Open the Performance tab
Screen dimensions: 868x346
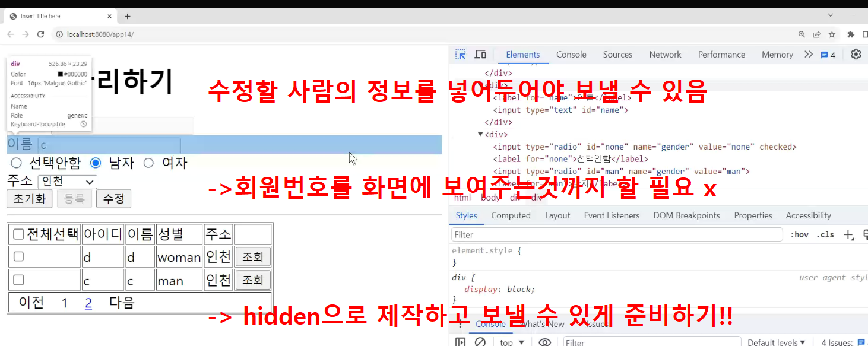[721, 55]
